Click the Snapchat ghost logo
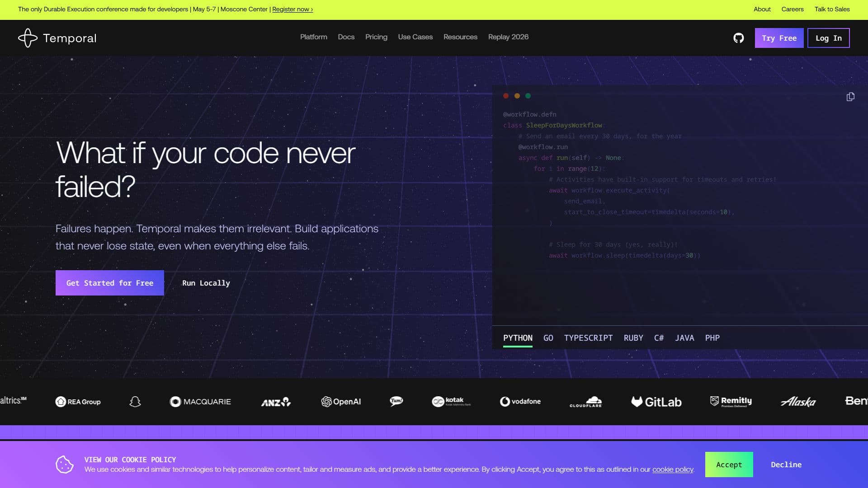This screenshot has width=868, height=488. (x=135, y=402)
